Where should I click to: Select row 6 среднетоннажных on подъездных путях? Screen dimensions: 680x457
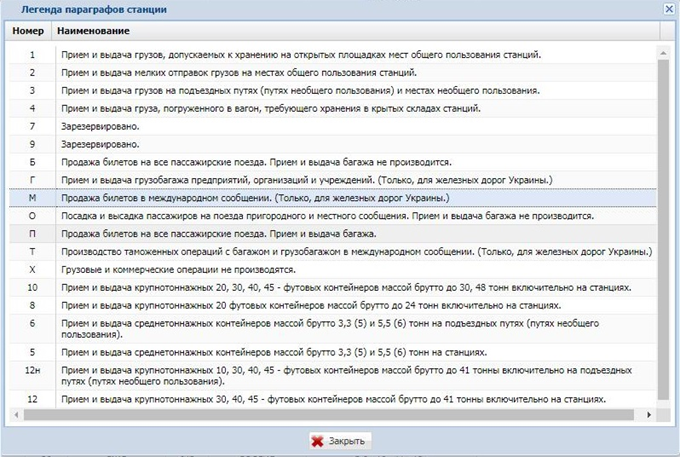pos(333,329)
